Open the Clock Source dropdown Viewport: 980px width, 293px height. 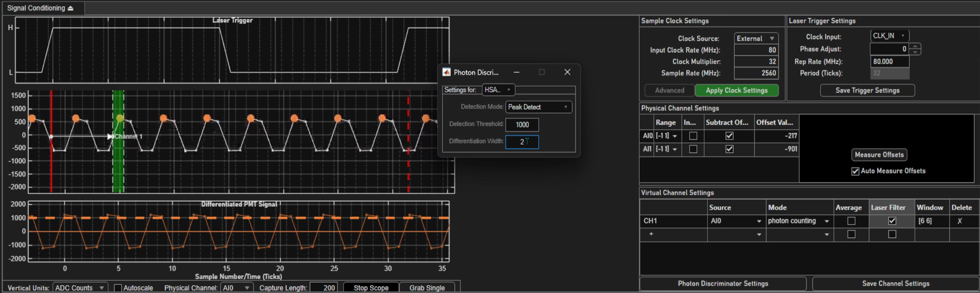tap(756, 38)
